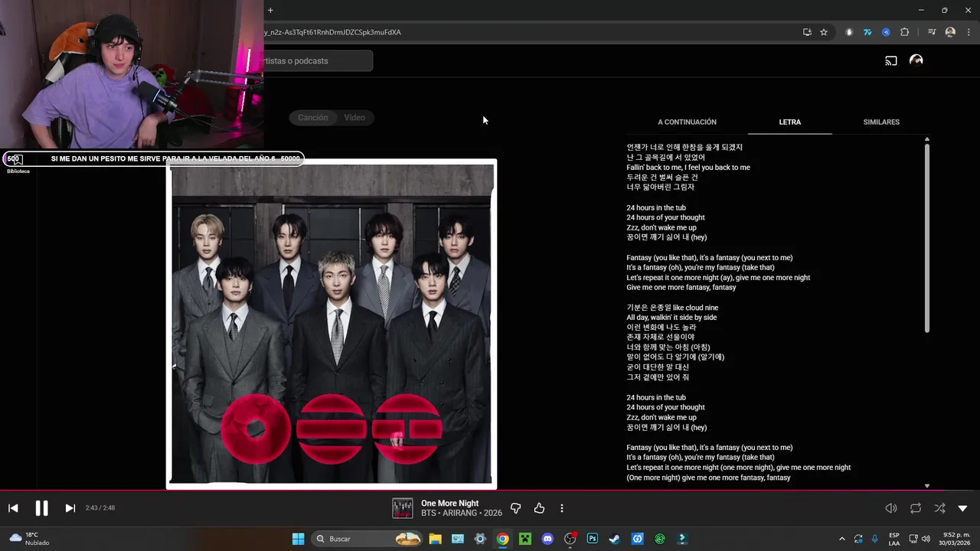Open the clock and date panel
This screenshot has width=980, height=551.
(956, 539)
